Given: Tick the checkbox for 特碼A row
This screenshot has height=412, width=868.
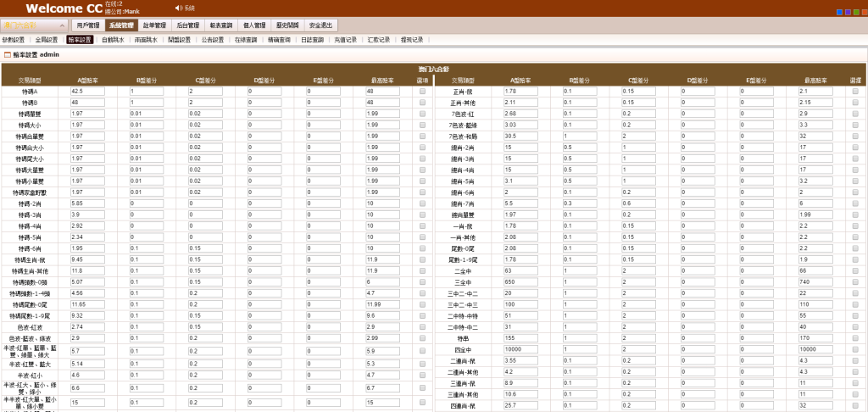Looking at the screenshot, I should 422,91.
